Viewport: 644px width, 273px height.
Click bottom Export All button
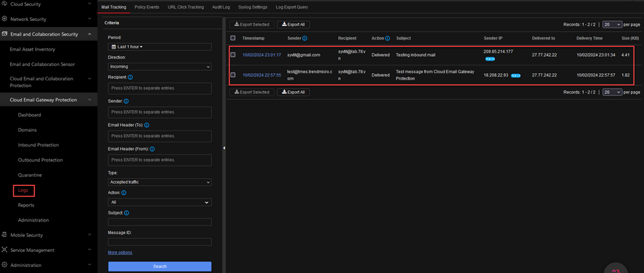coord(293,92)
